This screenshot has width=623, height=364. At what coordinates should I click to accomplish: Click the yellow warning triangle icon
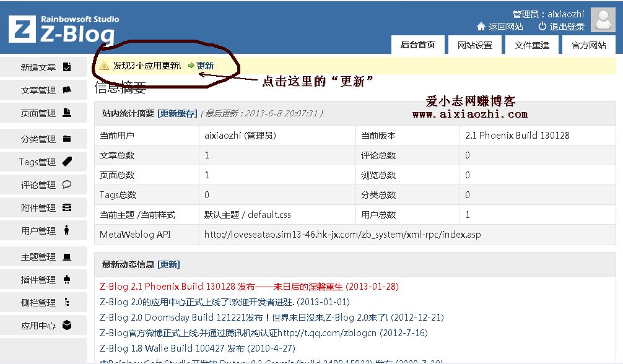104,66
